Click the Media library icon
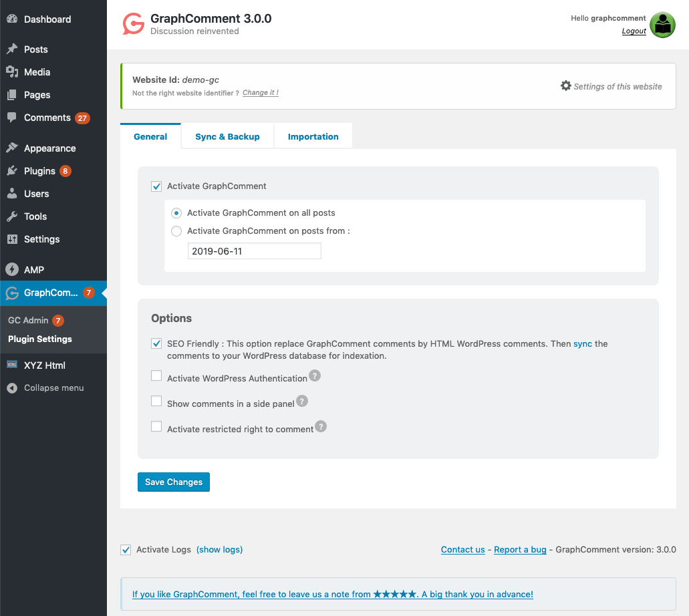This screenshot has height=616, width=689. [12, 71]
